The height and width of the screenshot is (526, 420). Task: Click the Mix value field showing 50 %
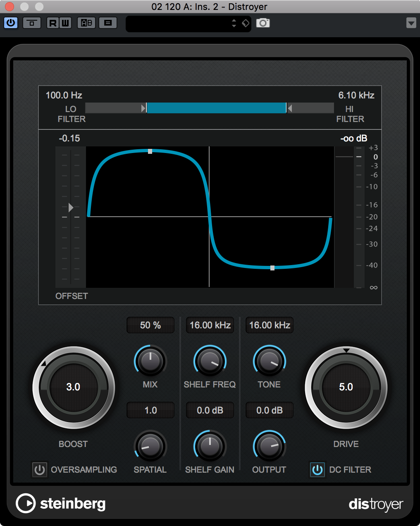(x=150, y=325)
